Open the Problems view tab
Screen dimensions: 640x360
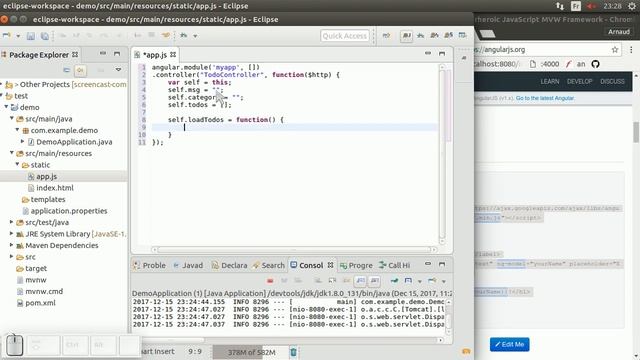149,265
